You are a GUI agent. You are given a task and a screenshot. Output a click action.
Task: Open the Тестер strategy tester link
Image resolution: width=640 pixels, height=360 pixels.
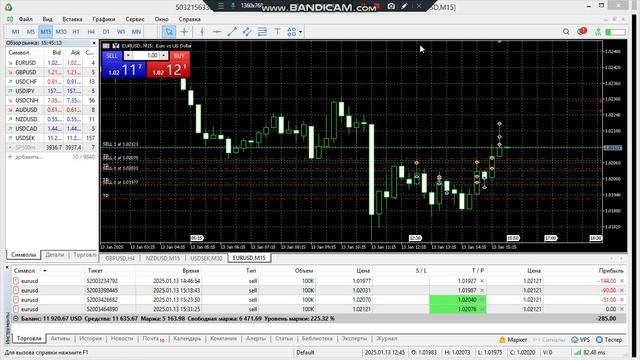pyautogui.click(x=609, y=340)
